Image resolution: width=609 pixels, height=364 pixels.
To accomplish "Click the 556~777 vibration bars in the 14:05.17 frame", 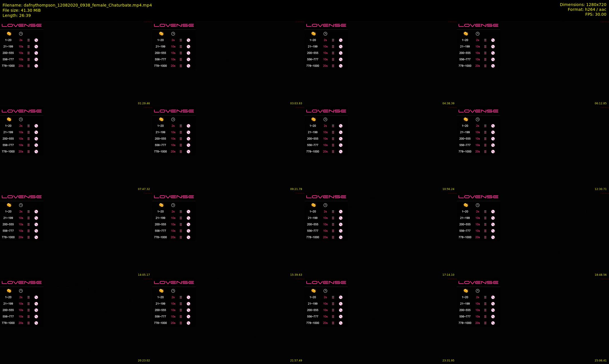I will pyautogui.click(x=29, y=231).
